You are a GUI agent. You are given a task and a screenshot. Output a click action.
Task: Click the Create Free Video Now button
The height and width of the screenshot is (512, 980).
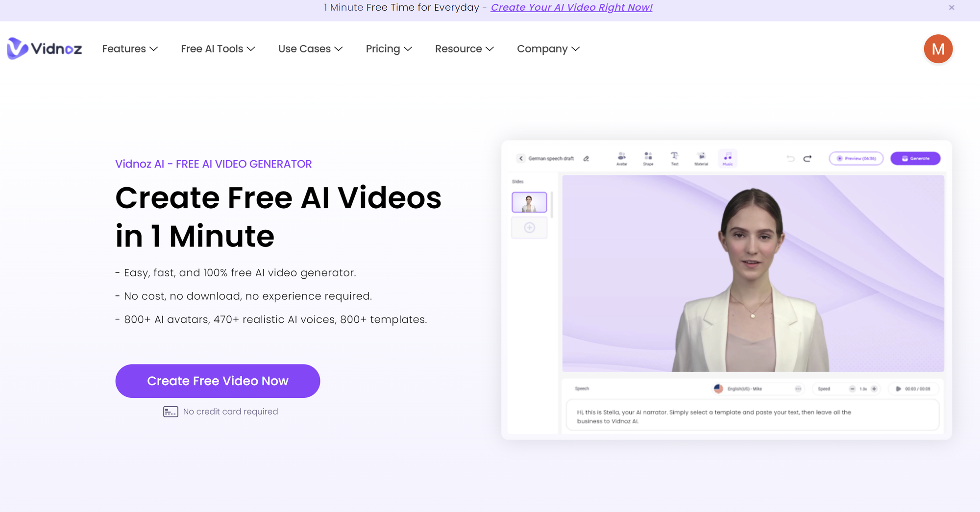click(218, 381)
